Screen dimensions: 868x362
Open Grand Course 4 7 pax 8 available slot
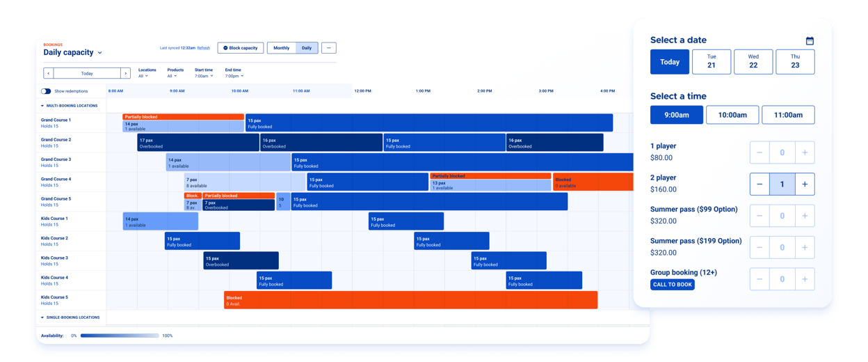245,182
